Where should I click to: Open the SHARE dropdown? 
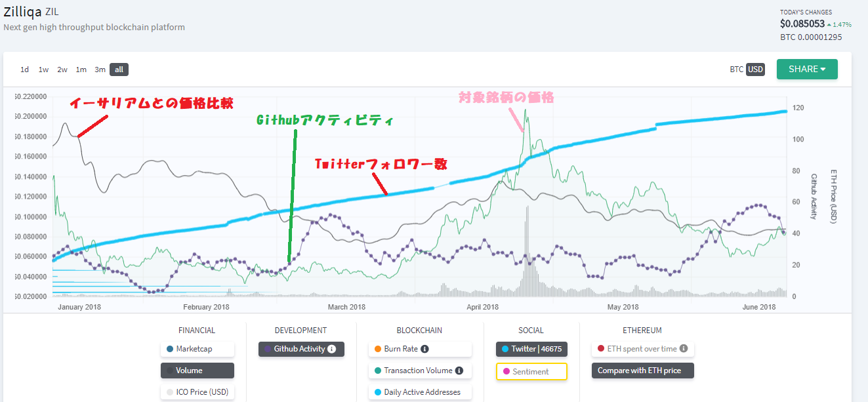(x=806, y=69)
